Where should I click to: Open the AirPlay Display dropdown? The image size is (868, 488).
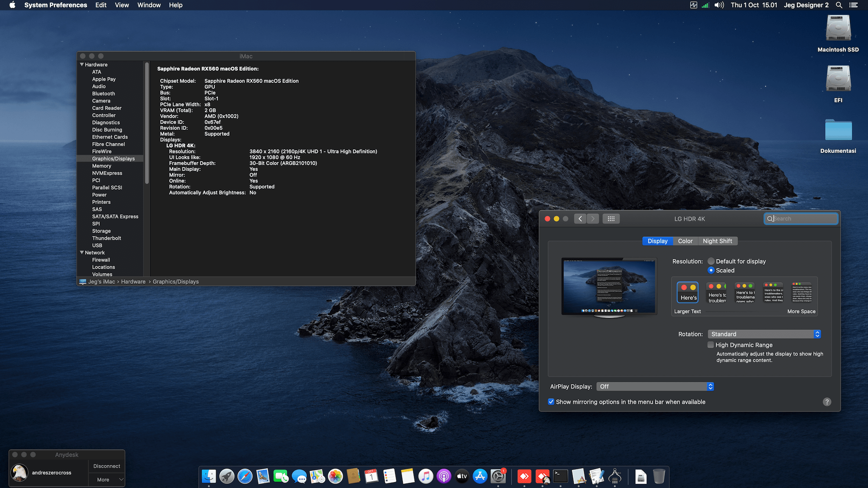pos(655,386)
